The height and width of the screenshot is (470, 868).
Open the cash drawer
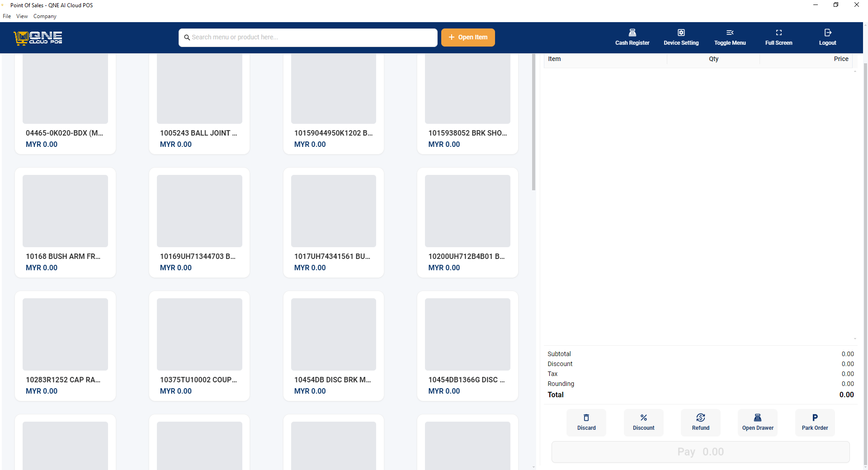point(758,423)
